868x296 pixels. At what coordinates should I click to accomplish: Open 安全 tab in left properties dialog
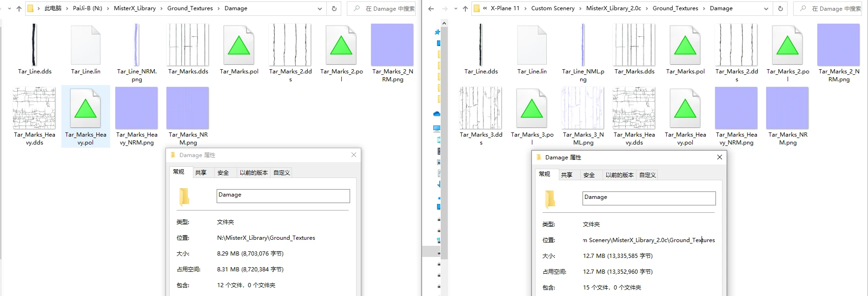pos(223,172)
